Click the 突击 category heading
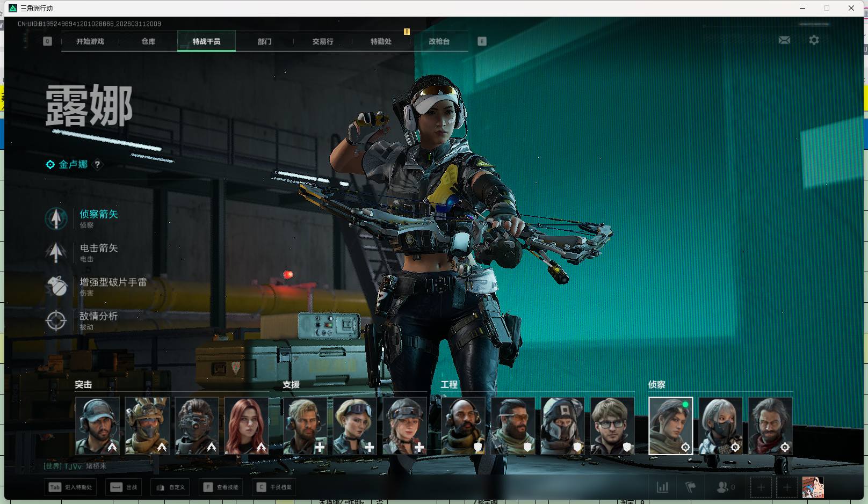Viewport: 868px width, 504px height. click(x=83, y=385)
